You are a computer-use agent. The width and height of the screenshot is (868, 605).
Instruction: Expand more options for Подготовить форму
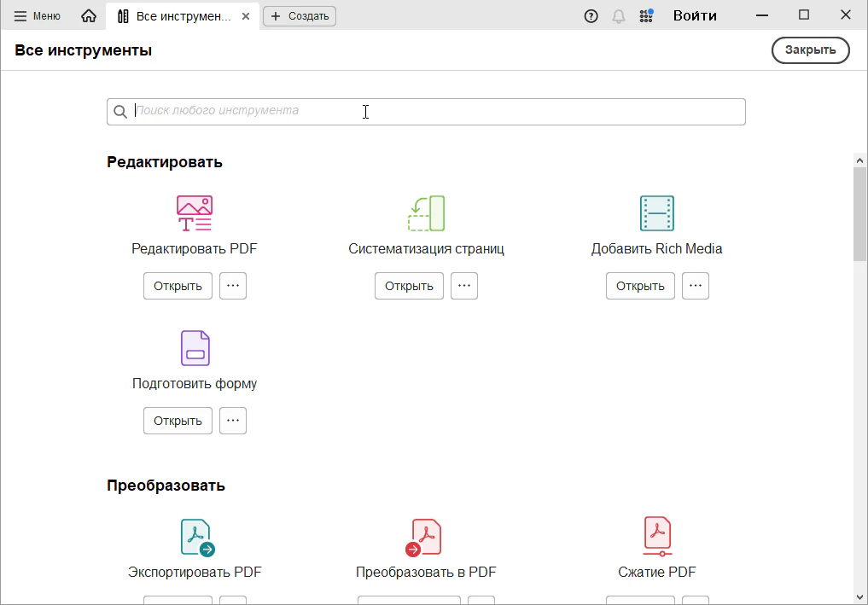(x=233, y=421)
